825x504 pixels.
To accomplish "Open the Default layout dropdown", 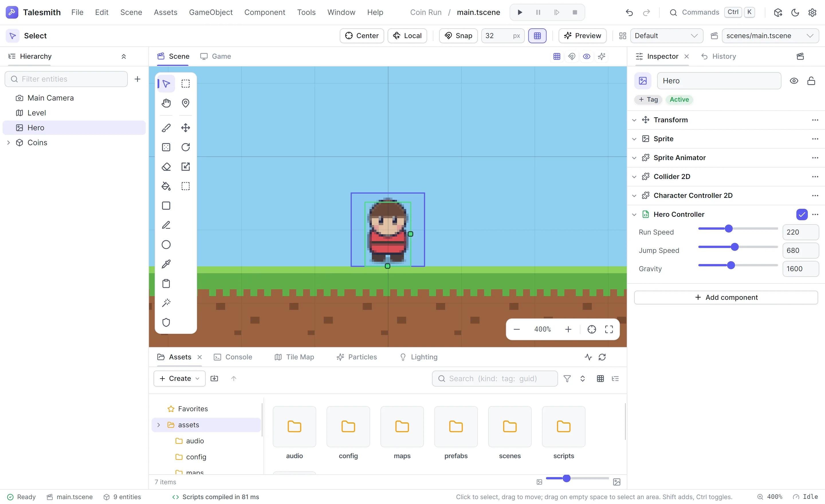I will coord(666,36).
